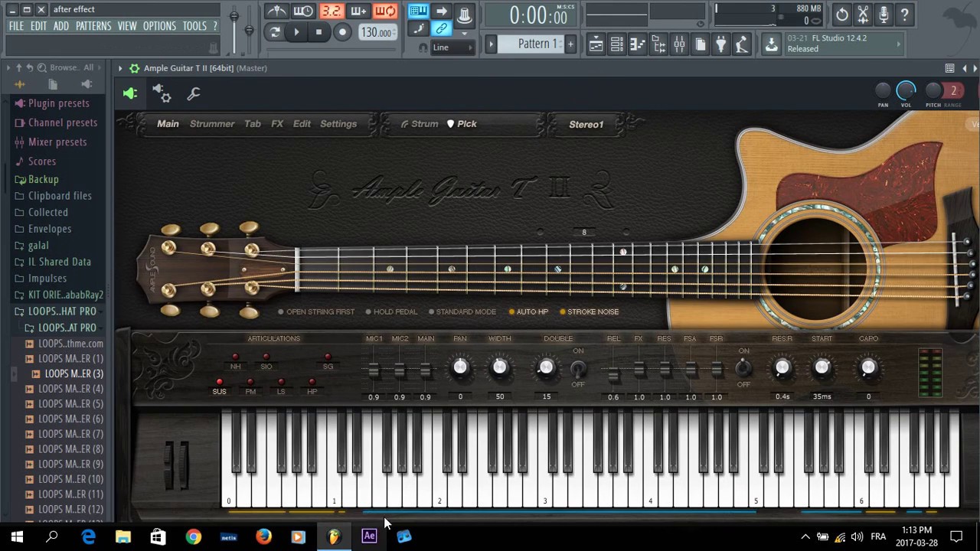980x551 pixels.
Task: Select LOOPS MA..ER (4) file
Action: 70,389
